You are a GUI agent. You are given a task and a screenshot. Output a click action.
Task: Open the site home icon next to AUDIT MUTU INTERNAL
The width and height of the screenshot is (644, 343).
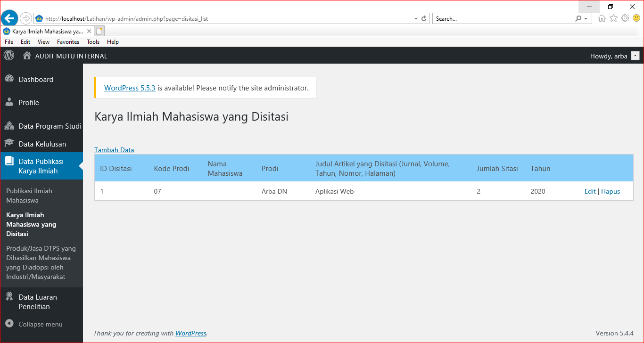[26, 55]
